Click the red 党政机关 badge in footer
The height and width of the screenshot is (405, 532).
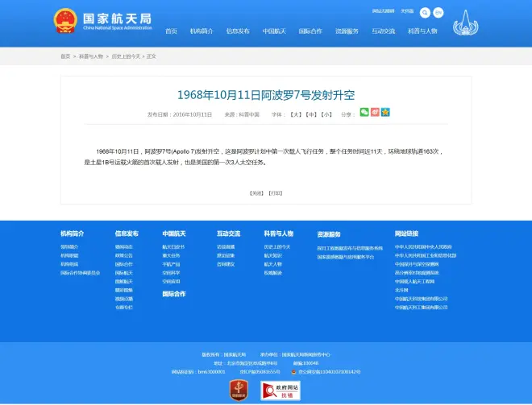point(239,391)
